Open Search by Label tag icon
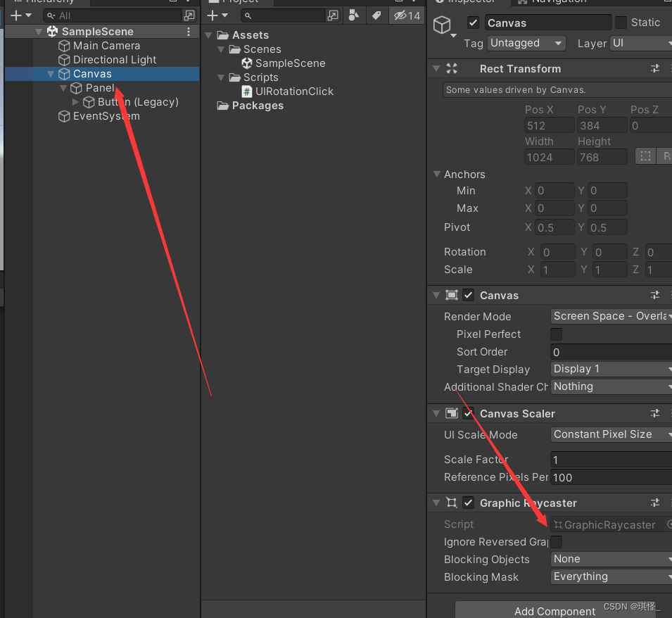Screen dimensions: 672x618 [x=376, y=16]
